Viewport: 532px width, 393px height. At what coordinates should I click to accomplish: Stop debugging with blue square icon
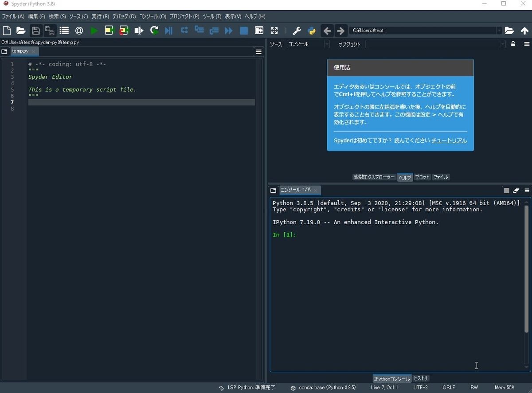pyautogui.click(x=244, y=31)
